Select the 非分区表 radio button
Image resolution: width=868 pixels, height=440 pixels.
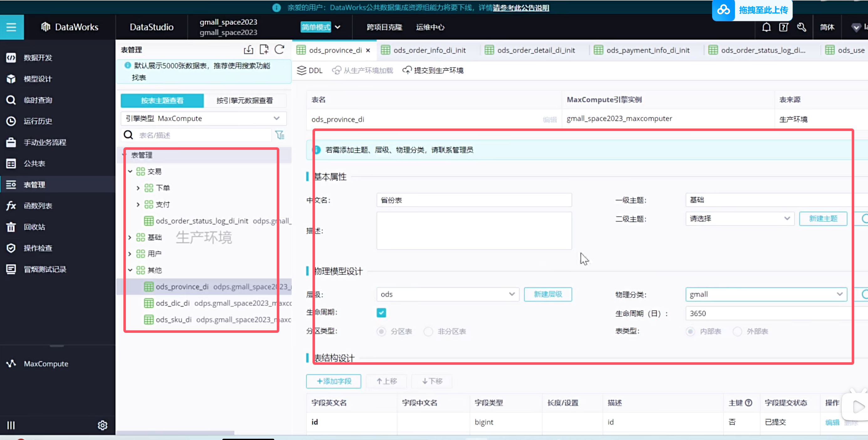coord(428,332)
